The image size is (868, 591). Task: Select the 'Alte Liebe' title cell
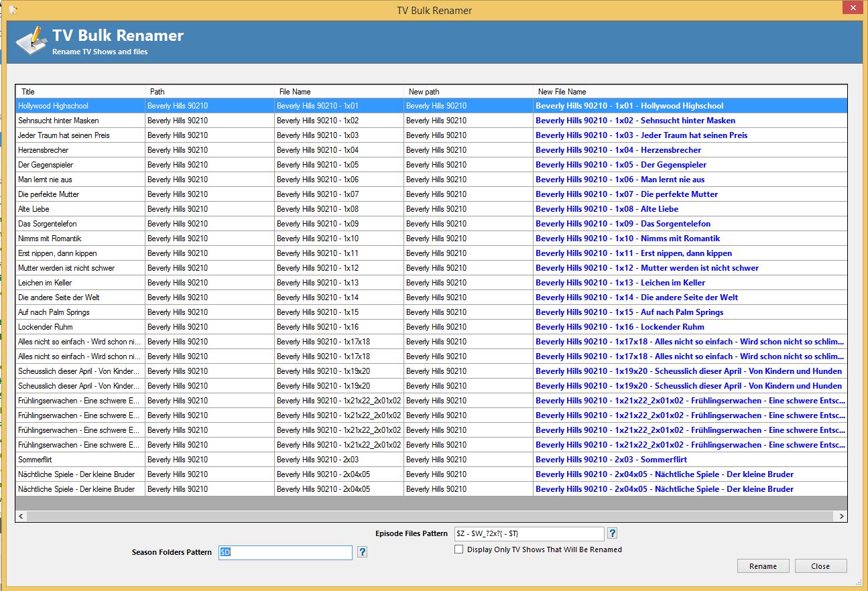pyautogui.click(x=80, y=209)
